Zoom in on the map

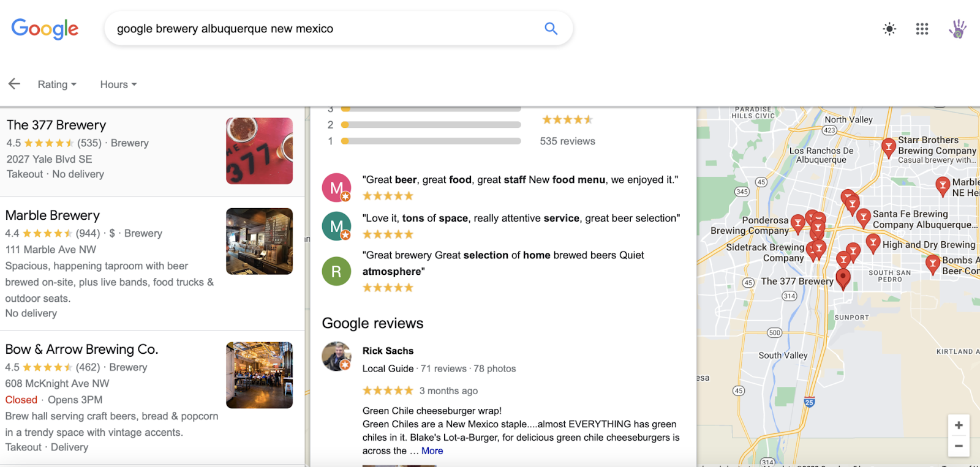tap(959, 425)
